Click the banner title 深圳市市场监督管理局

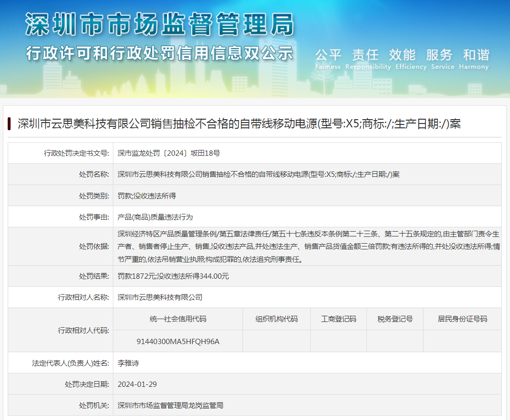[x=160, y=24]
